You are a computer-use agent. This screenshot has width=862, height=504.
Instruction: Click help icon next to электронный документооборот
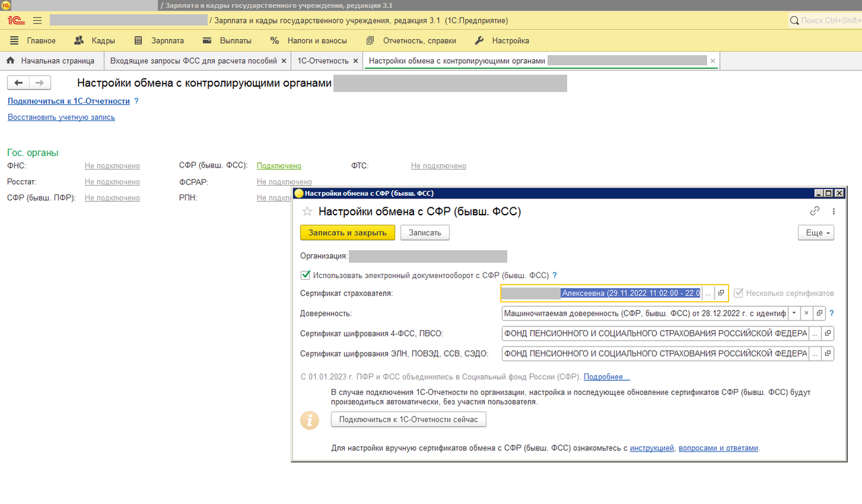point(554,275)
